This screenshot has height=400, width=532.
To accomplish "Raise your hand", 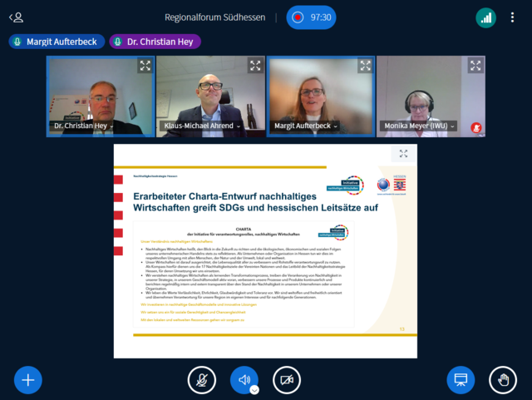I will (x=502, y=380).
